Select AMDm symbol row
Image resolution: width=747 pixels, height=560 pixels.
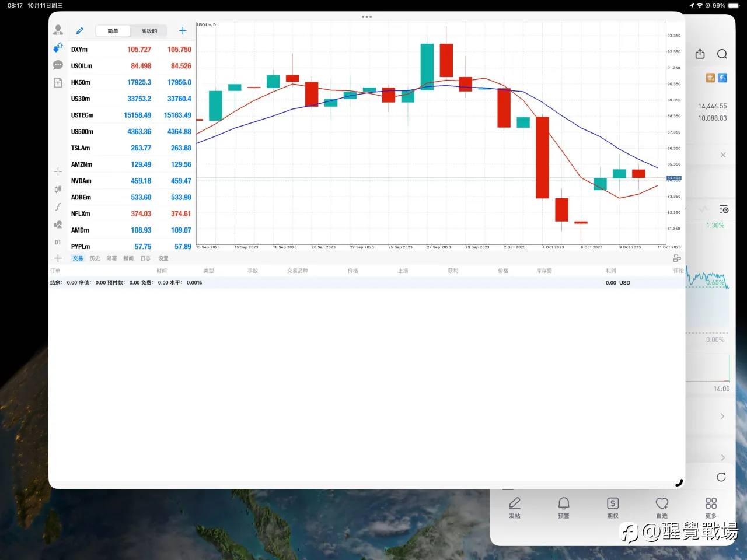pos(131,230)
